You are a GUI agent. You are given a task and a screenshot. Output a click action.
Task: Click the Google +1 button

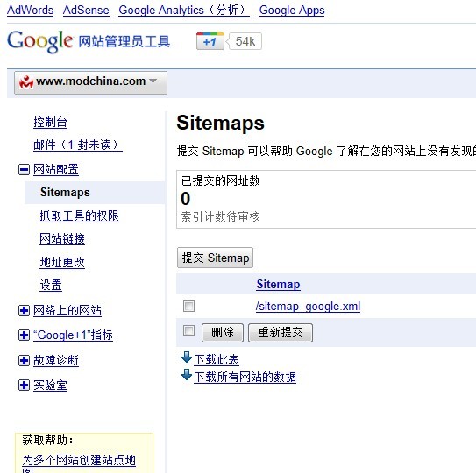tap(210, 41)
